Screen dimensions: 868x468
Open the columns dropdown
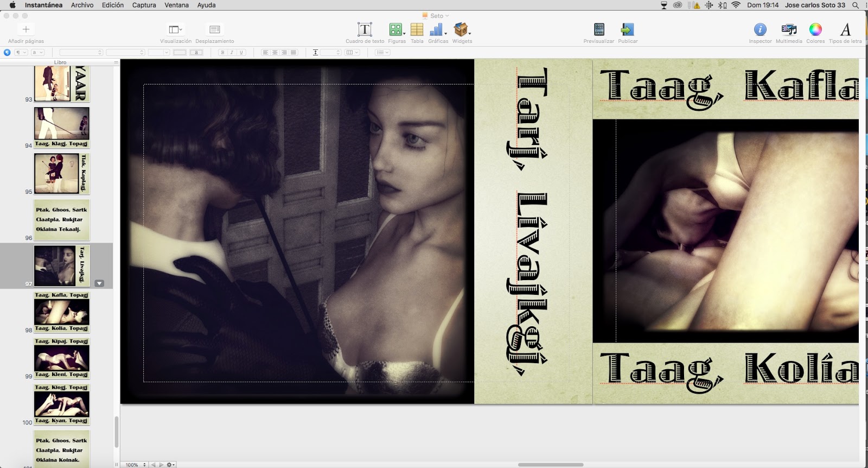[x=353, y=53]
